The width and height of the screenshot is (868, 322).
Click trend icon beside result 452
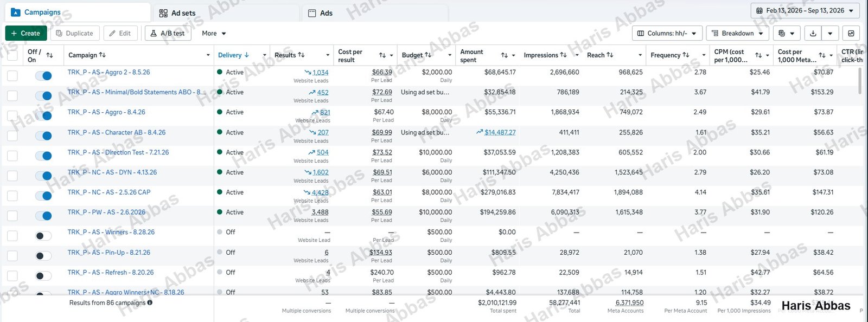312,92
